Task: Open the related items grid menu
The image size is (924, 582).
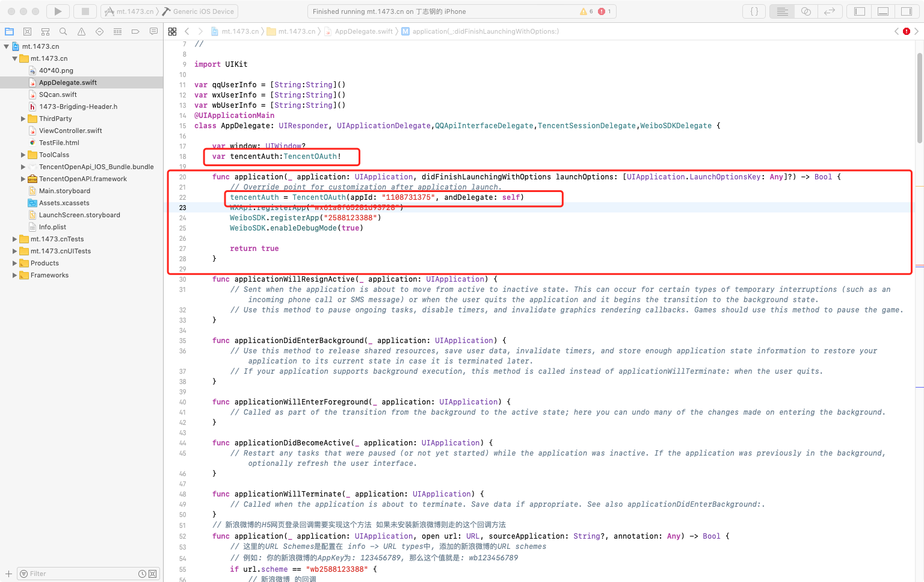Action: pyautogui.click(x=173, y=31)
